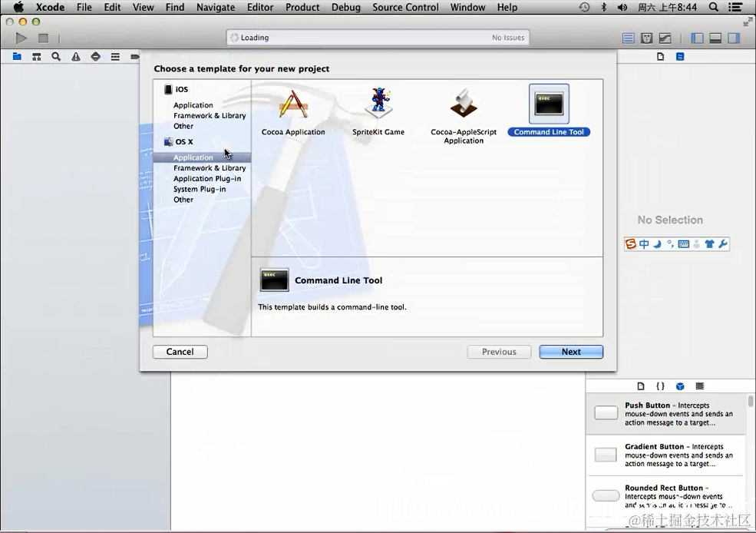This screenshot has width=756, height=533.
Task: Select Other under OS X
Action: (183, 200)
